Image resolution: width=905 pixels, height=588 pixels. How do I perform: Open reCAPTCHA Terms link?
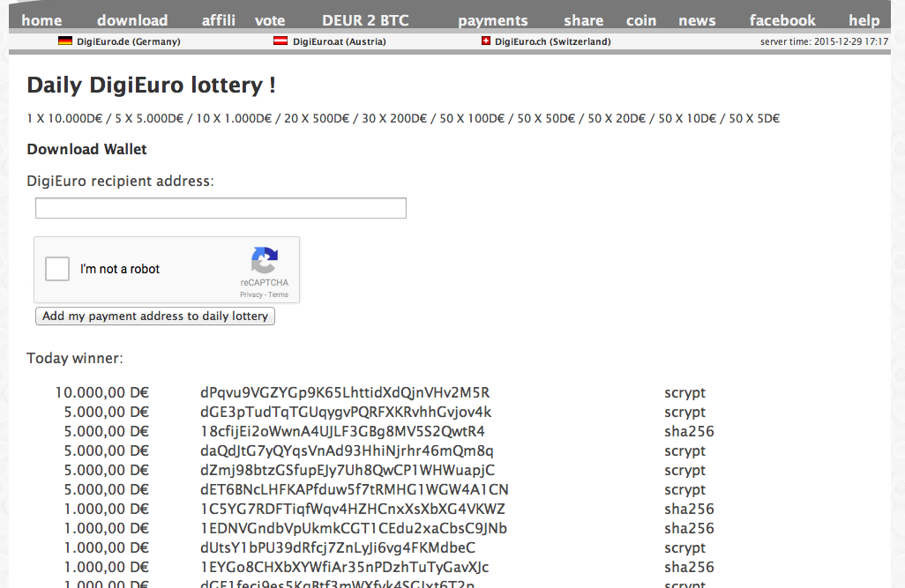[x=278, y=294]
